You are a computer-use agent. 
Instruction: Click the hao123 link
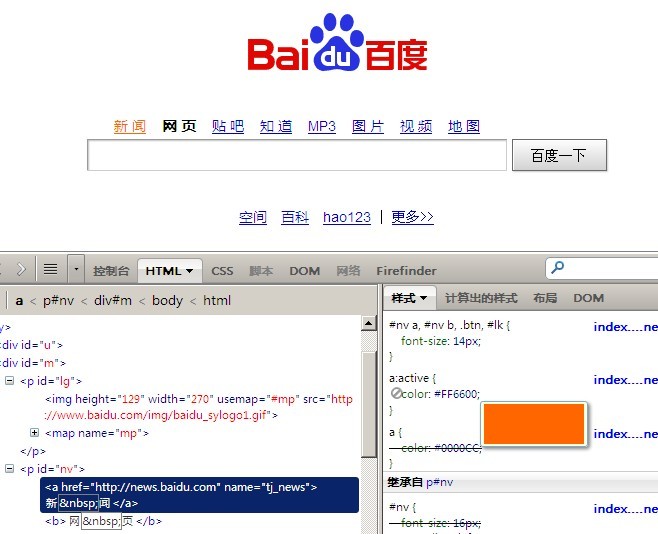347,217
